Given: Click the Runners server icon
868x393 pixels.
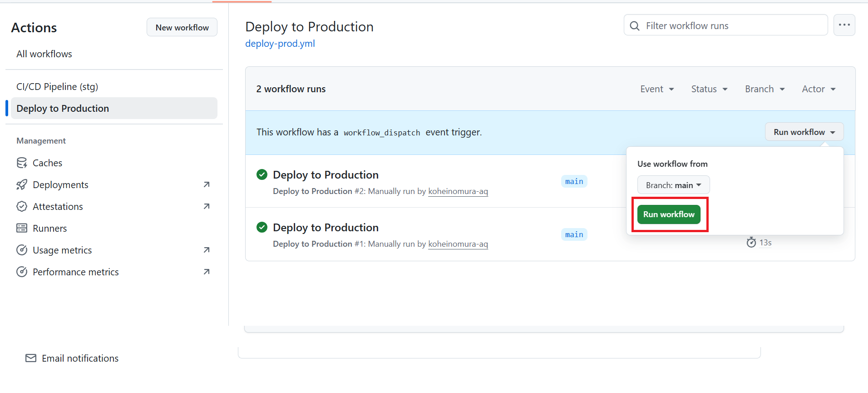Looking at the screenshot, I should pos(22,228).
